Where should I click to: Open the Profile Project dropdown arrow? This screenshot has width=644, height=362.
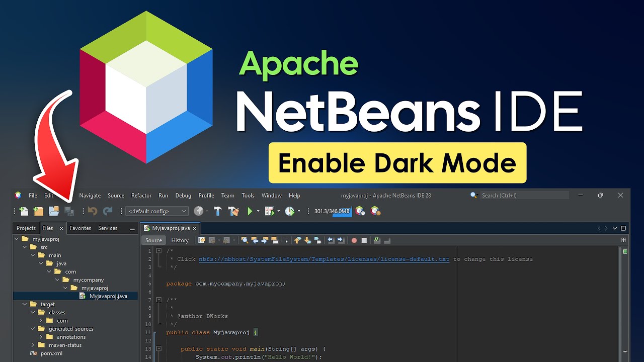tap(299, 211)
